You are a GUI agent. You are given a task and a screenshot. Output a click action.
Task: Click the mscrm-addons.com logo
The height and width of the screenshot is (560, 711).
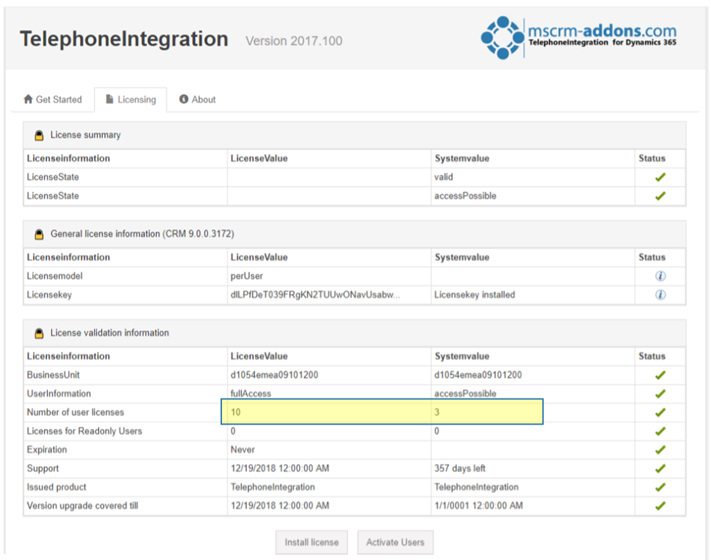point(579,37)
